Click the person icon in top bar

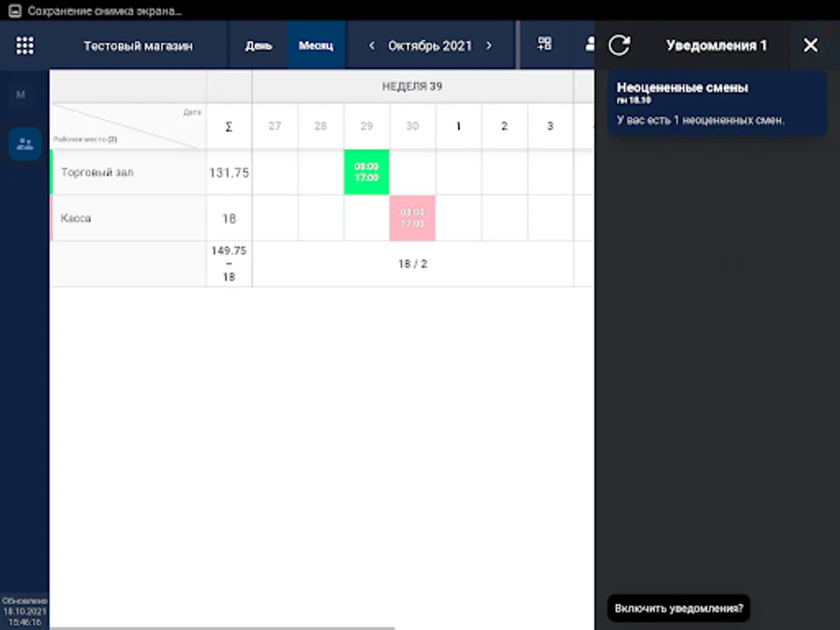pyautogui.click(x=589, y=44)
